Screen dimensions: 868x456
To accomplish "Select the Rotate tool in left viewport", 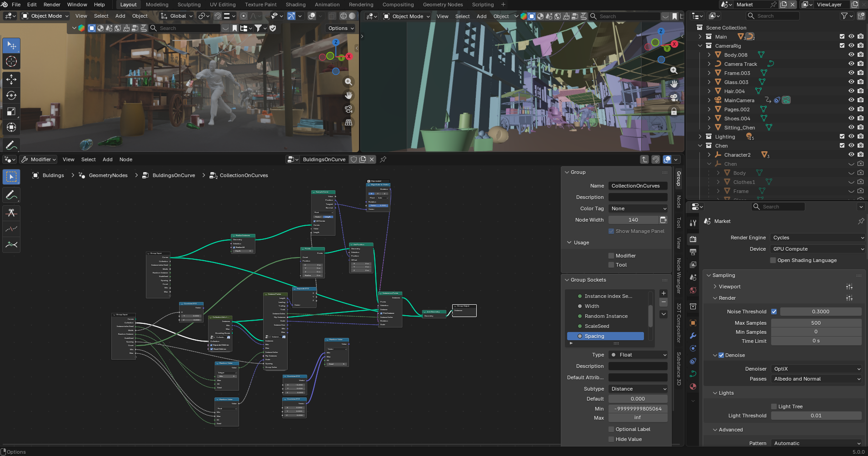I will [11, 95].
